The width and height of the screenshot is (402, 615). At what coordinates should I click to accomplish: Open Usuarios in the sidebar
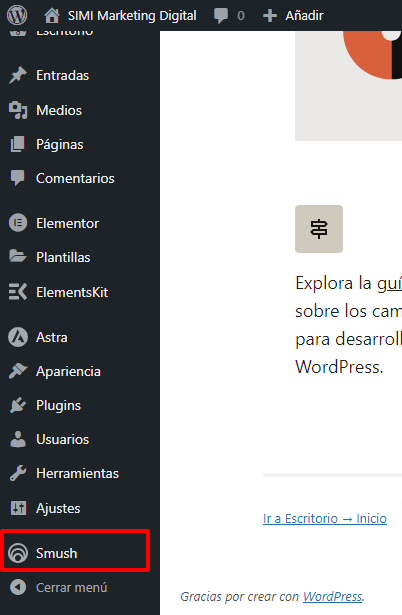click(62, 439)
